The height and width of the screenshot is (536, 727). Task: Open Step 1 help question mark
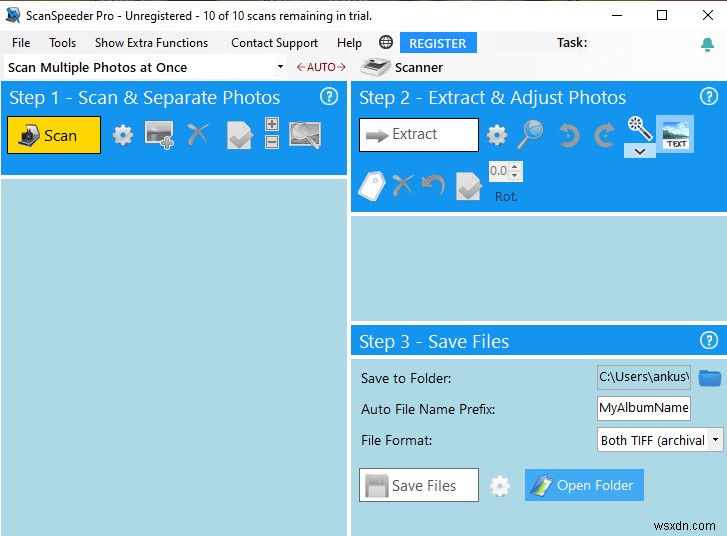[329, 97]
